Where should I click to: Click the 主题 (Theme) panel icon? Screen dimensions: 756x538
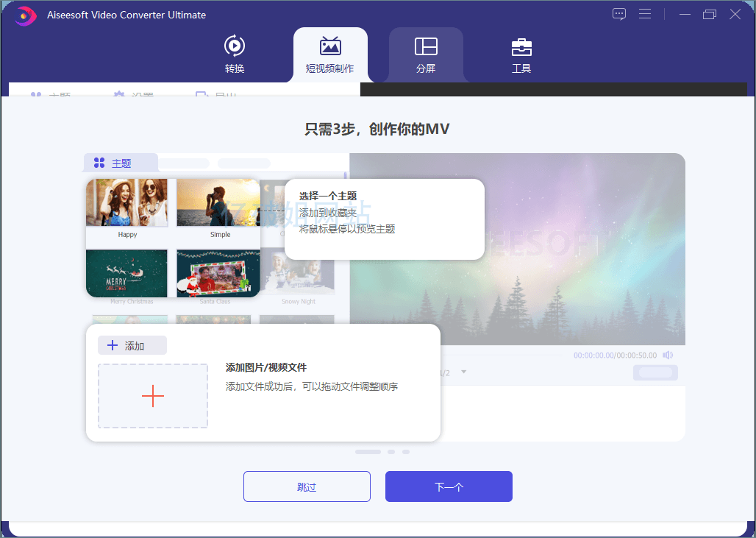(99, 162)
